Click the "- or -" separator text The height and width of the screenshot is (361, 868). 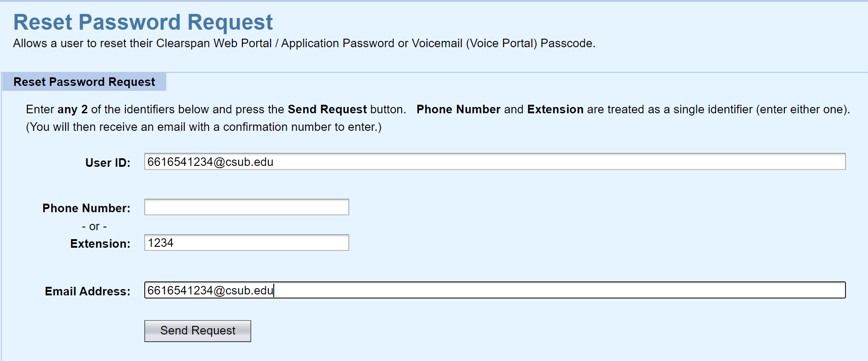(x=94, y=227)
